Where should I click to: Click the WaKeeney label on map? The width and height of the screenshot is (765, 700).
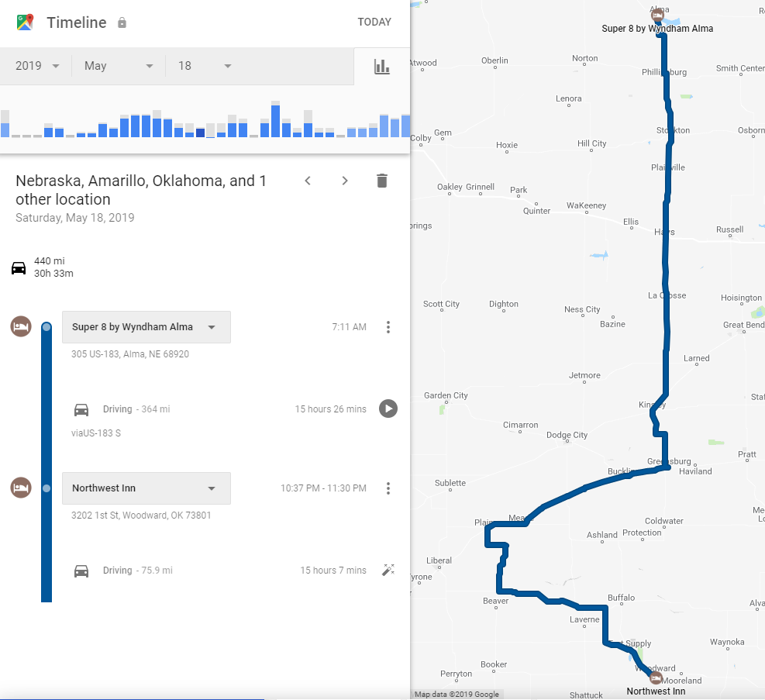[587, 206]
